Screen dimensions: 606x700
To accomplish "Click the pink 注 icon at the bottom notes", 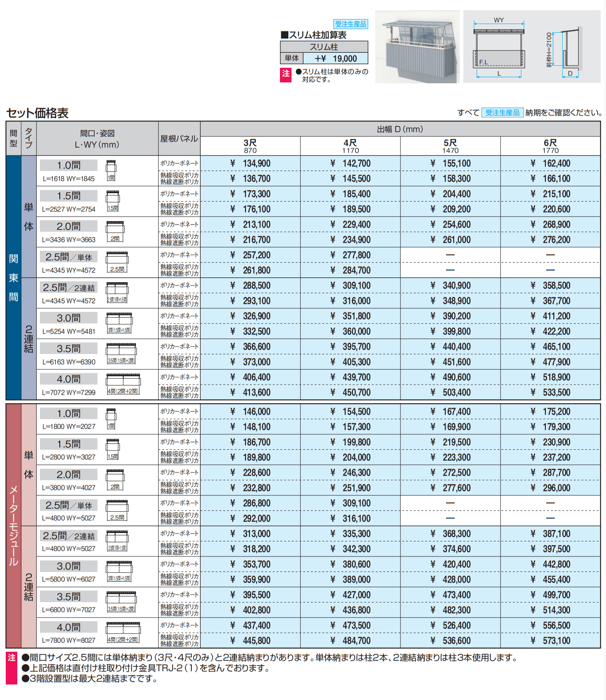I will click(12, 658).
